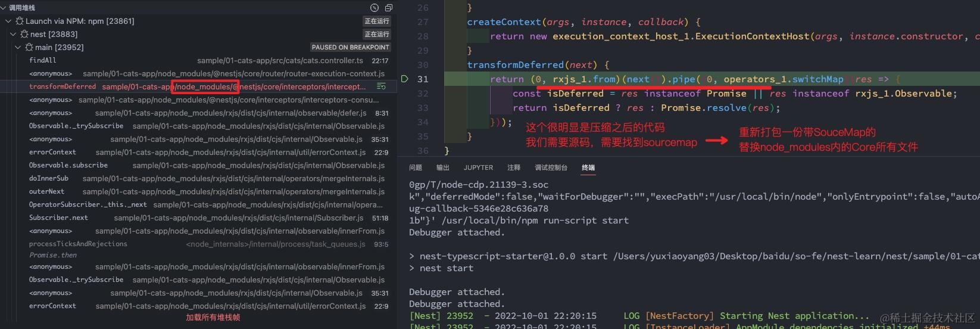Screen dimensions: 980x329
Task: Collapse the main [23952] thread node
Action: pyautogui.click(x=18, y=47)
